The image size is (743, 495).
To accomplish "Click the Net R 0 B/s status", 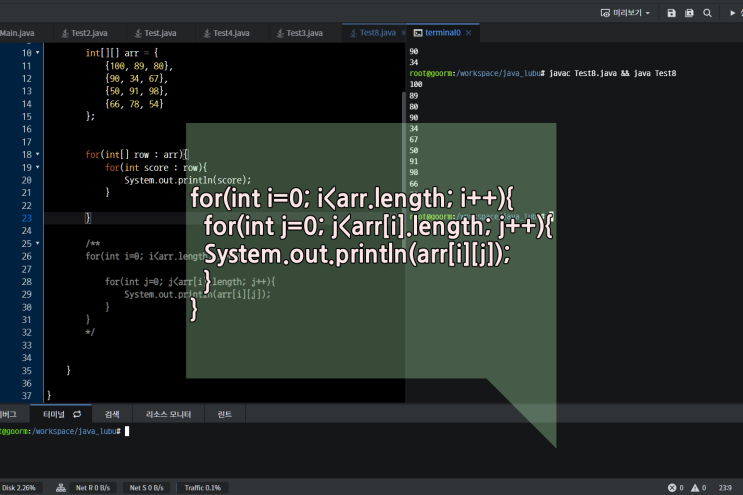I will point(93,488).
